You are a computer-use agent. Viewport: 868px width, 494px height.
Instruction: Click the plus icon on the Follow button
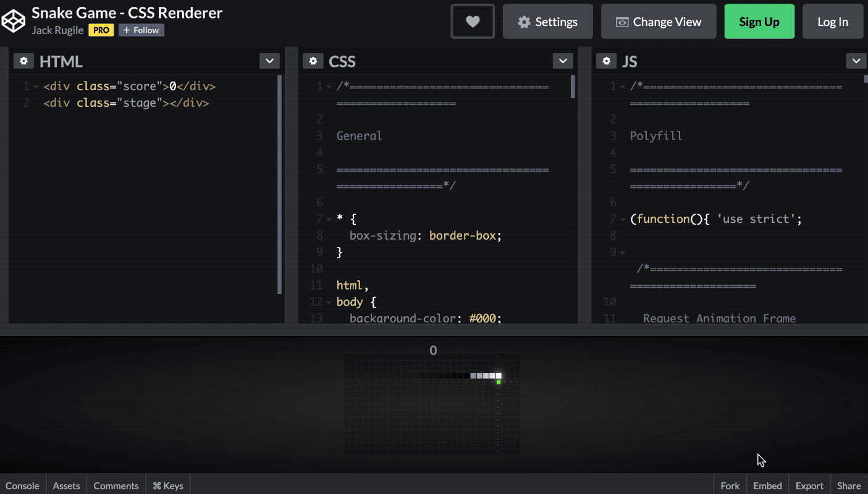click(x=128, y=30)
